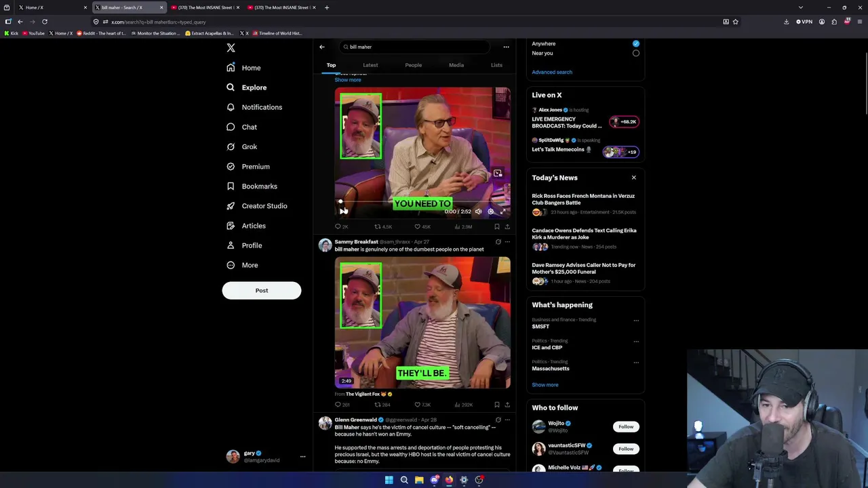Go to Home in the sidebar
This screenshot has height=488, width=868.
243,68
